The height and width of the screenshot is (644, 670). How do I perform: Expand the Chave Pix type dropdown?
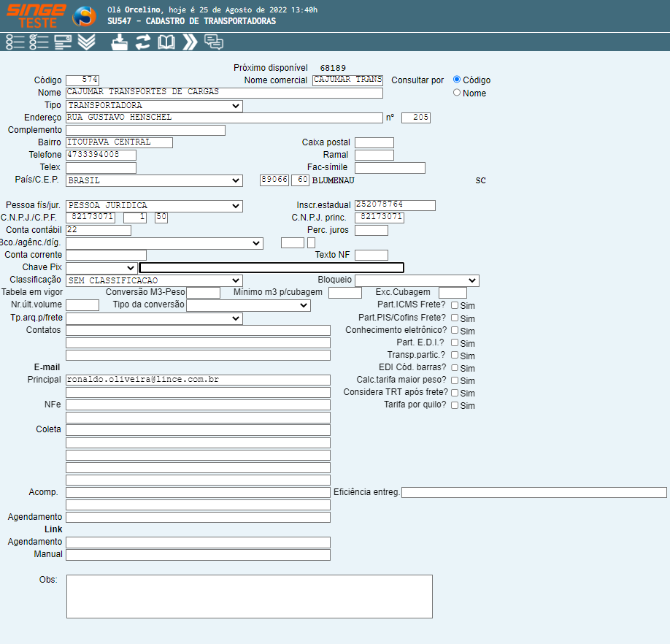point(101,268)
